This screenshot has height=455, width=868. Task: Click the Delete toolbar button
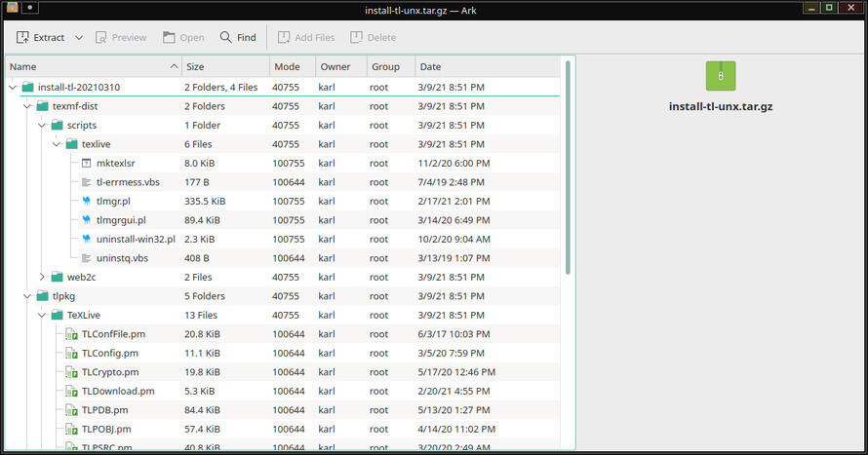coord(374,38)
